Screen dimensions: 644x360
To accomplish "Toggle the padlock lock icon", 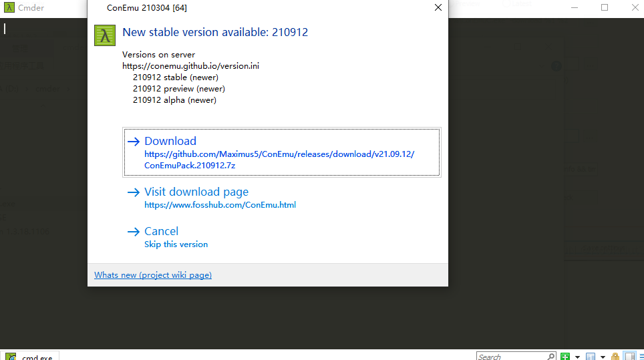I will pyautogui.click(x=615, y=356).
